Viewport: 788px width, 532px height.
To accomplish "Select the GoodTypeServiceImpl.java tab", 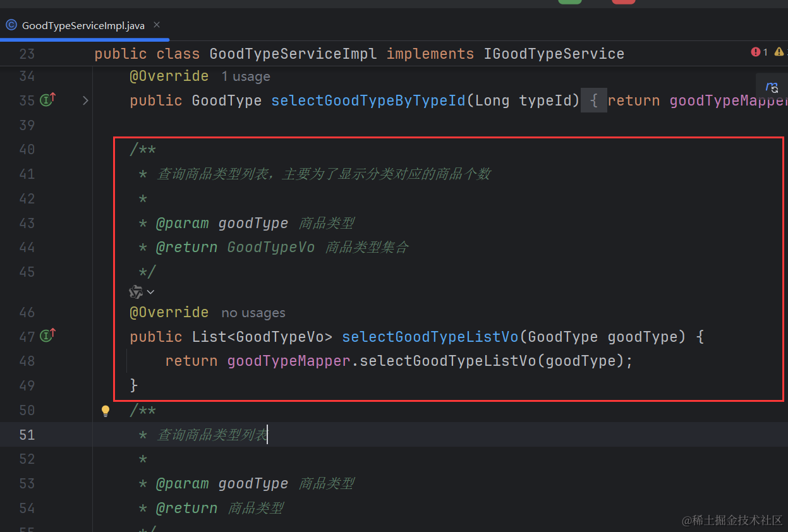I will pos(83,26).
